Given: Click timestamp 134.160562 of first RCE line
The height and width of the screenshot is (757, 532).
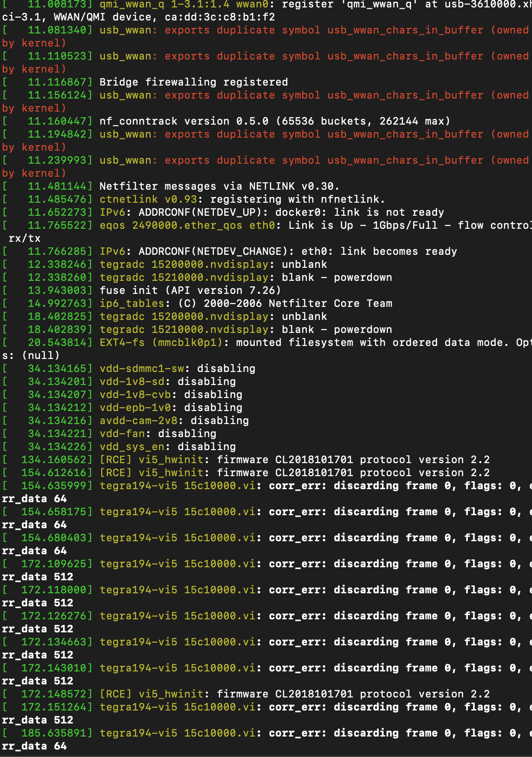Looking at the screenshot, I should 53,460.
